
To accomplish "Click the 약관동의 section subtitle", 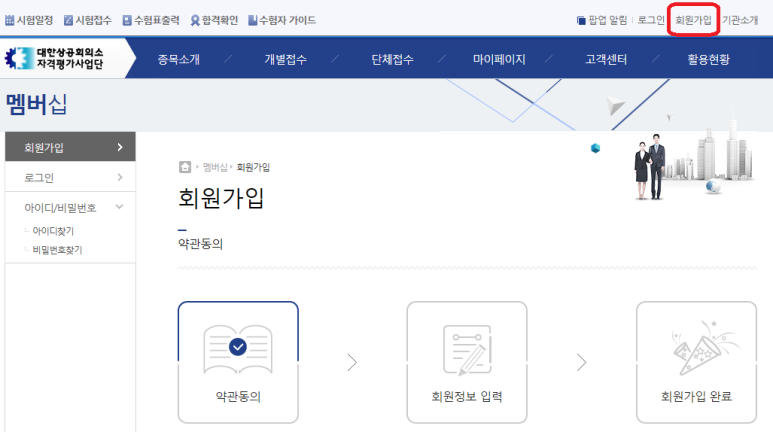I will click(x=201, y=244).
